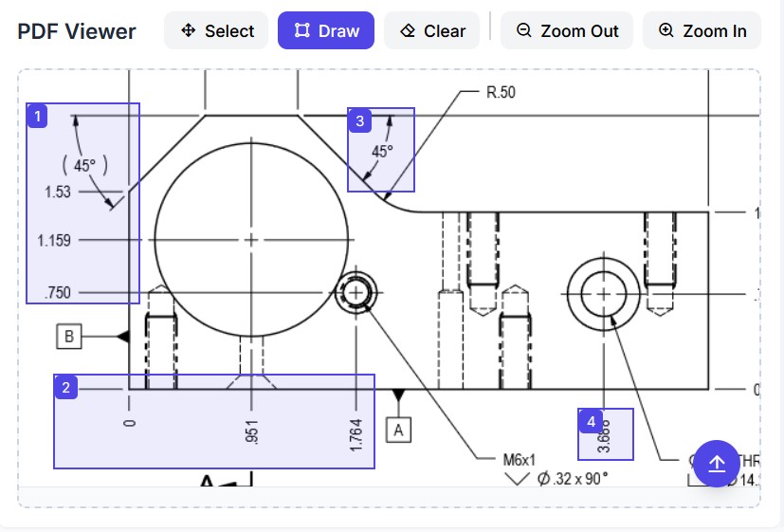Click the number 3 region badge

[359, 120]
